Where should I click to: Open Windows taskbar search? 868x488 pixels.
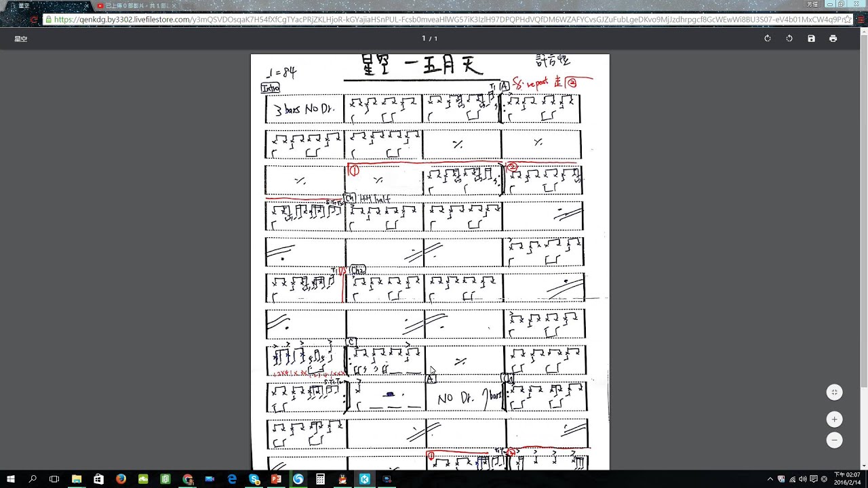pyautogui.click(x=33, y=479)
